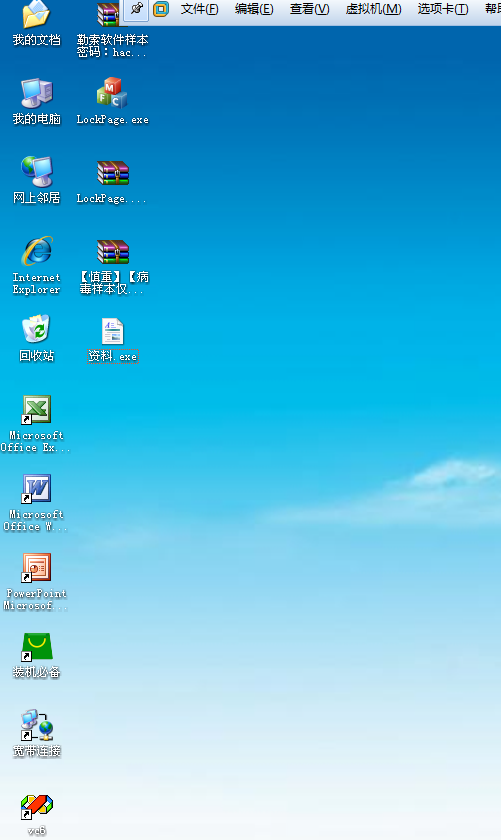The image size is (501, 840).
Task: Select the vc6 shortcut icon
Action: tap(36, 807)
